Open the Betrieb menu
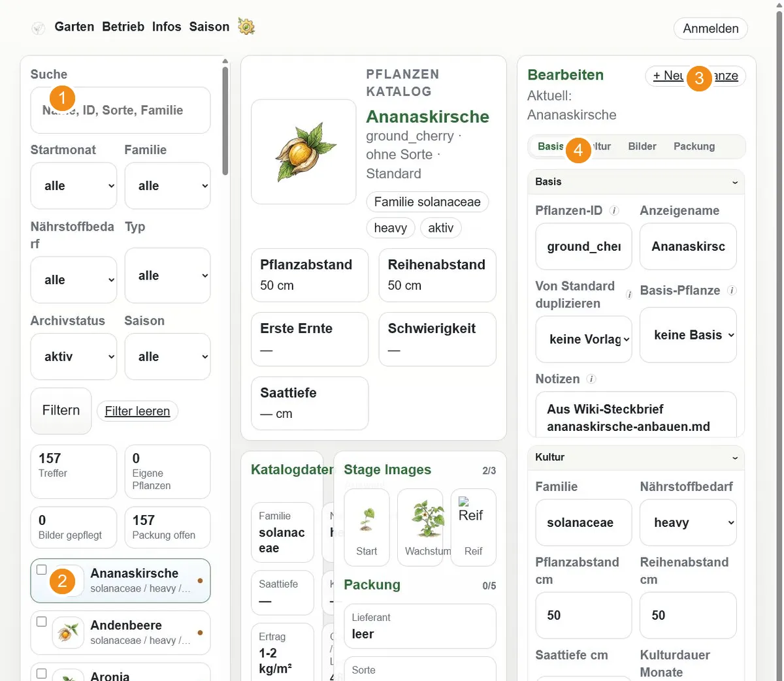The width and height of the screenshot is (784, 681). pos(123,27)
